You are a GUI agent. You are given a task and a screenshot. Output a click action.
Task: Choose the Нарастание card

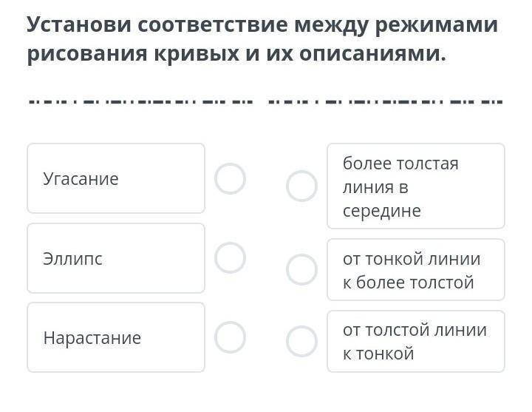[x=116, y=337]
